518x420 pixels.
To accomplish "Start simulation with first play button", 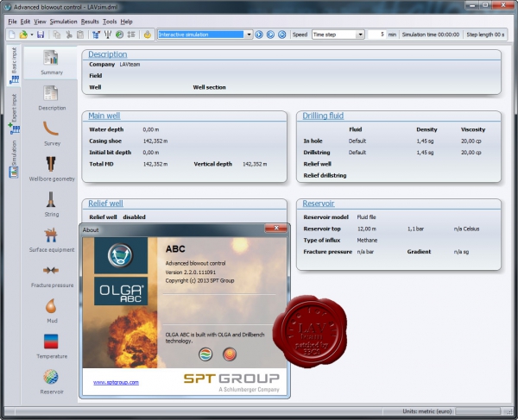I will [259, 34].
